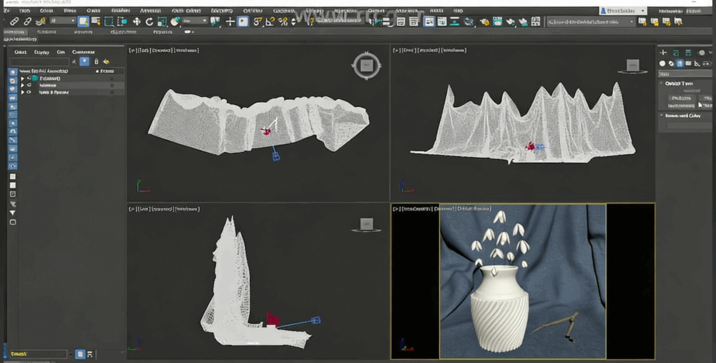This screenshot has height=363, width=716.
Task: Click the Render Production teapot icon
Action: [x=510, y=21]
